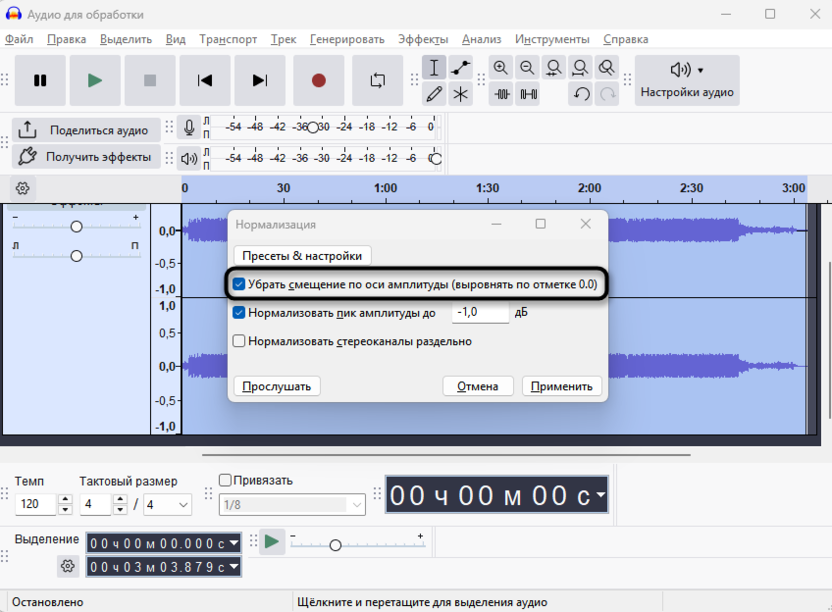832x612 pixels.
Task: Enable normalizing stereo channels independently
Action: click(239, 341)
